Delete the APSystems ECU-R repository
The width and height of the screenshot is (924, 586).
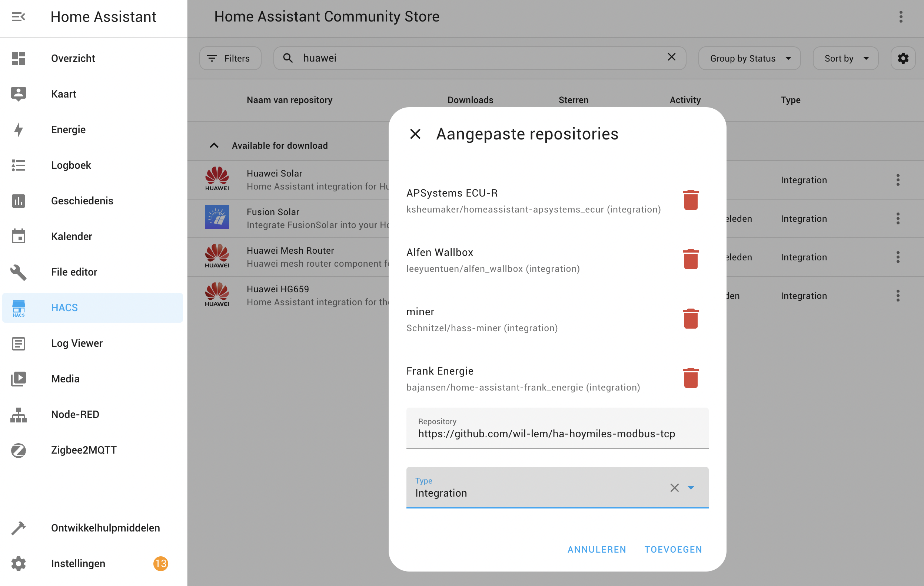tap(690, 200)
